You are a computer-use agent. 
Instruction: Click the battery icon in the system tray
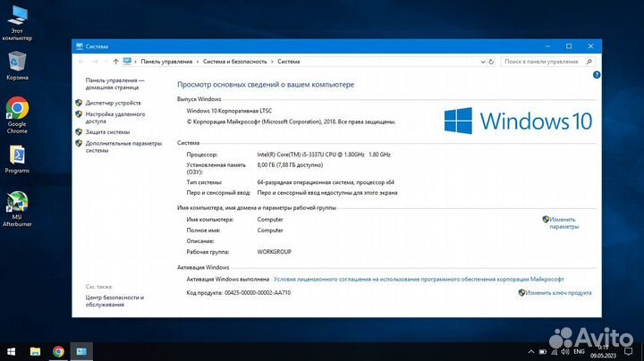pyautogui.click(x=543, y=351)
